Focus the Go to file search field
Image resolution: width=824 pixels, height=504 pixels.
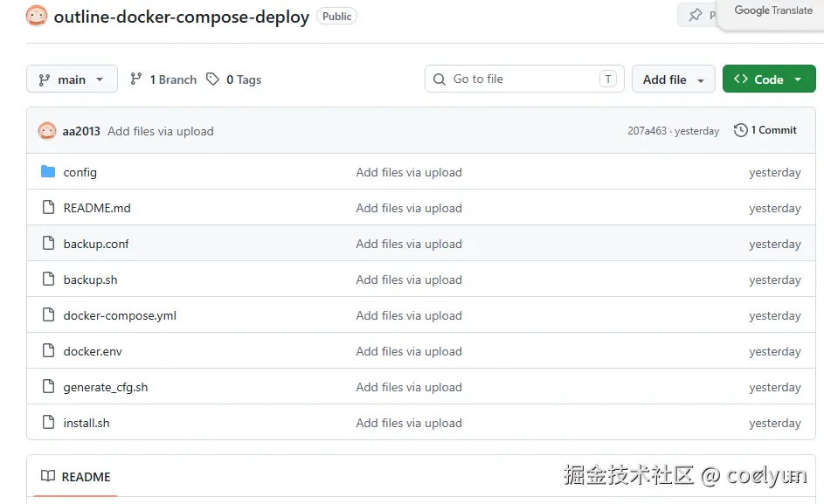(x=524, y=79)
